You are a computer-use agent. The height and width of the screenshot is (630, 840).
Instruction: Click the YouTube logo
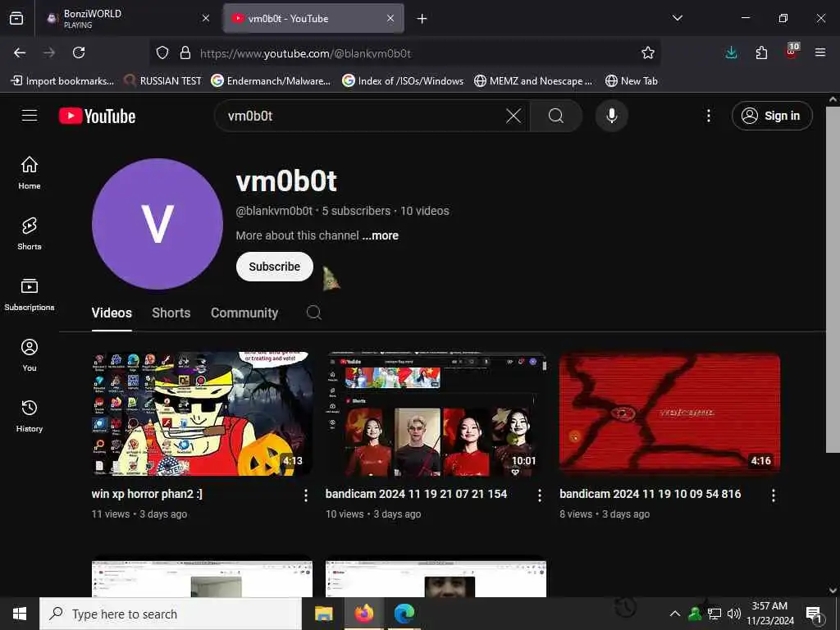[97, 116]
